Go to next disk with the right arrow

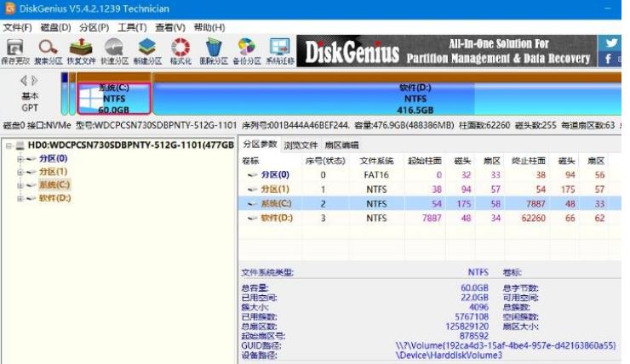coord(35,81)
